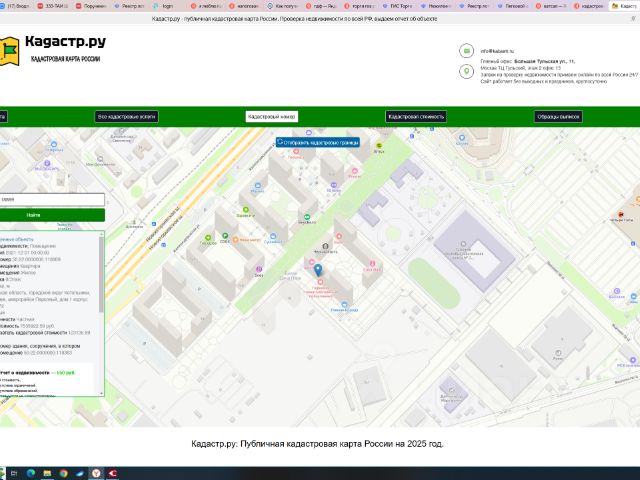
Task: Click the info panel scroll-down arrow
Action: 101,393
